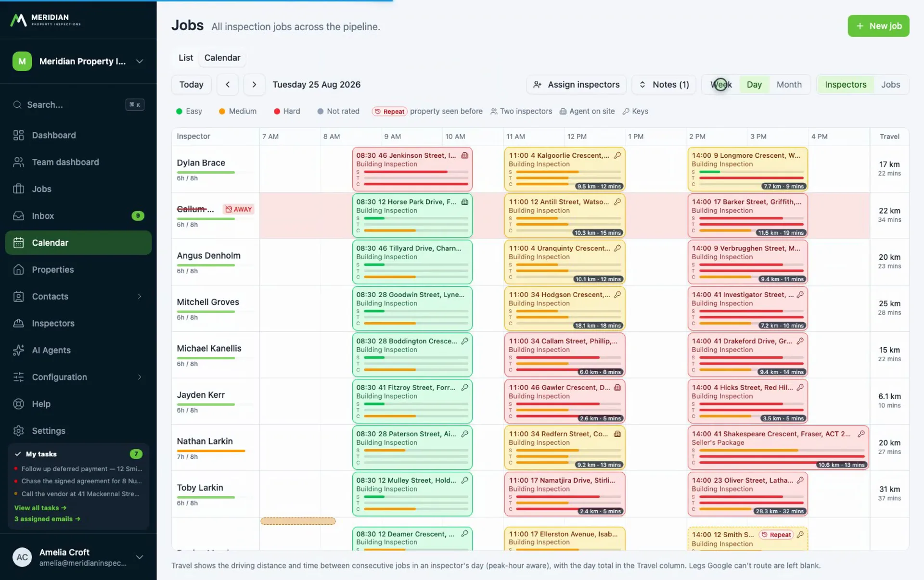Switch to the Calendar tab
This screenshot has height=580, width=924.
pyautogui.click(x=222, y=58)
